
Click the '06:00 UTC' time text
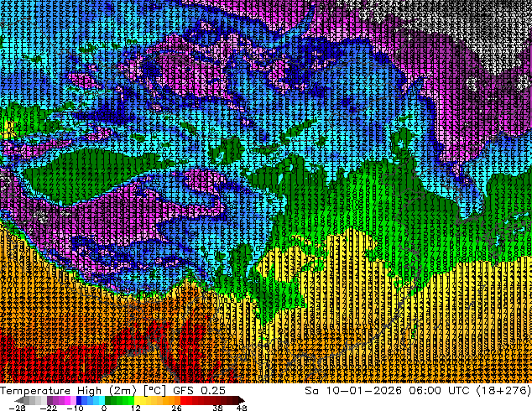[x=439, y=391]
